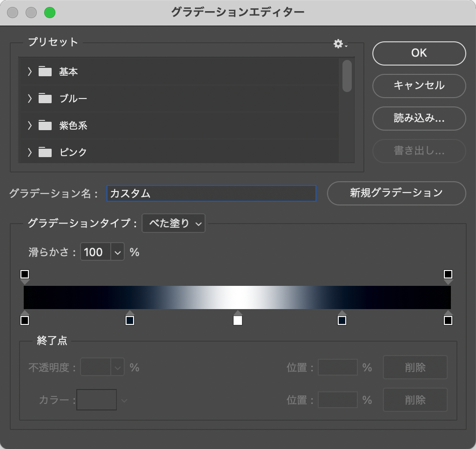This screenshot has width=476, height=449.
Task: Select the dark navy color stop left of center
Action: point(130,320)
